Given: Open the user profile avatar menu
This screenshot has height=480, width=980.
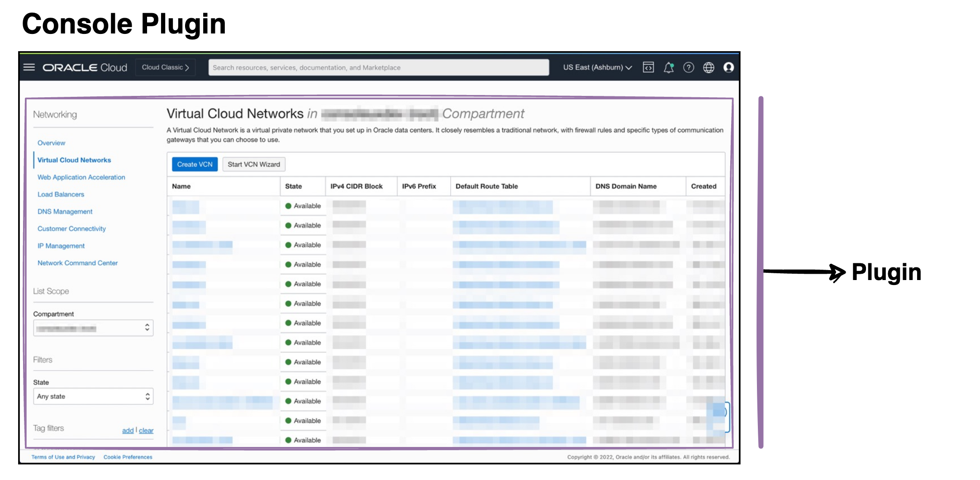Looking at the screenshot, I should pyautogui.click(x=728, y=67).
